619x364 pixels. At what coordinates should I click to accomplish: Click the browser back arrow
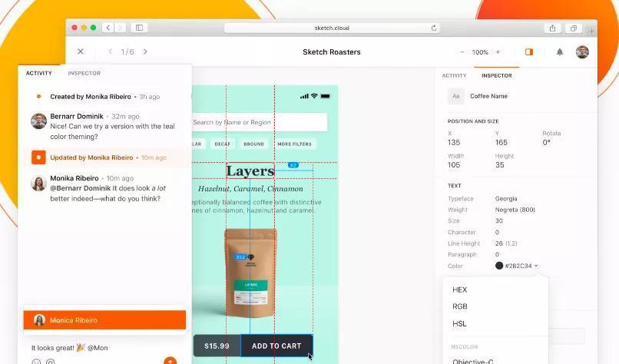tap(108, 28)
